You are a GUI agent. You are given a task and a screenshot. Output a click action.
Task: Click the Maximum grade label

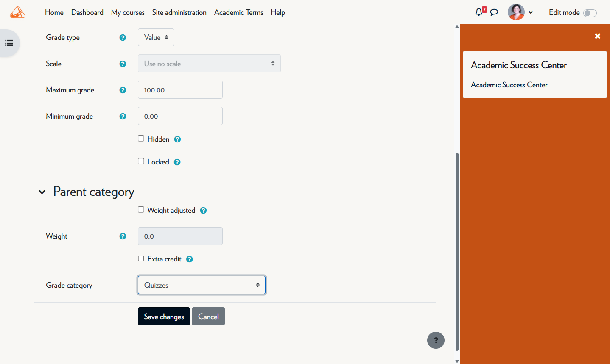click(x=70, y=90)
